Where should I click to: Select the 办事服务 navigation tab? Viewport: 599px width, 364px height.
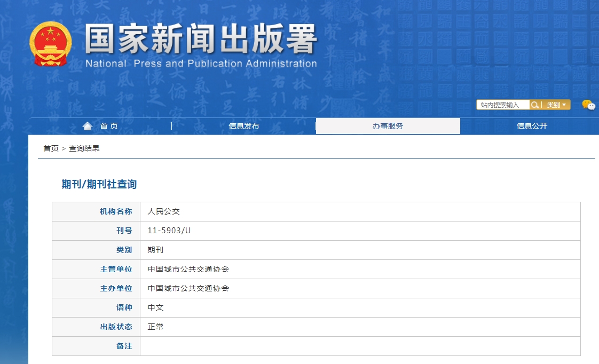388,126
